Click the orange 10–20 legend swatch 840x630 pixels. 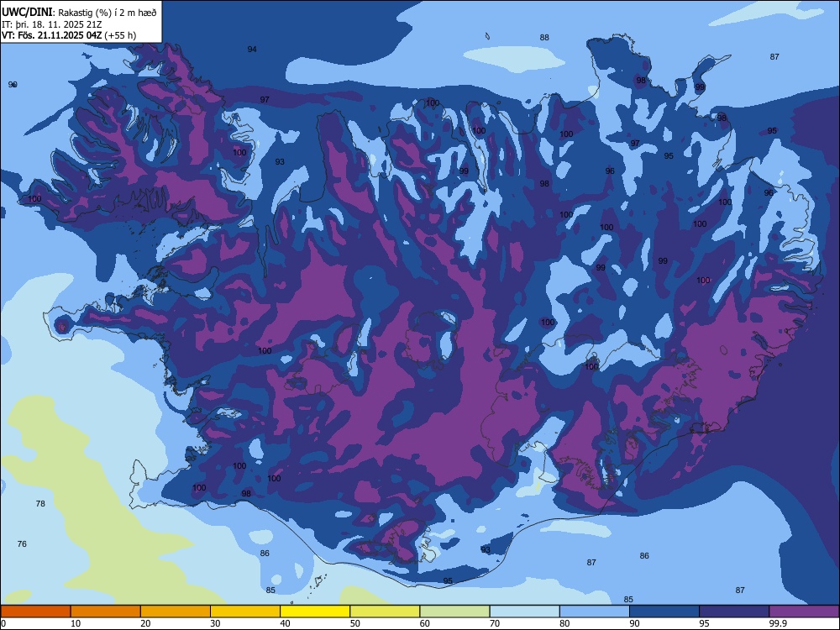[106, 612]
